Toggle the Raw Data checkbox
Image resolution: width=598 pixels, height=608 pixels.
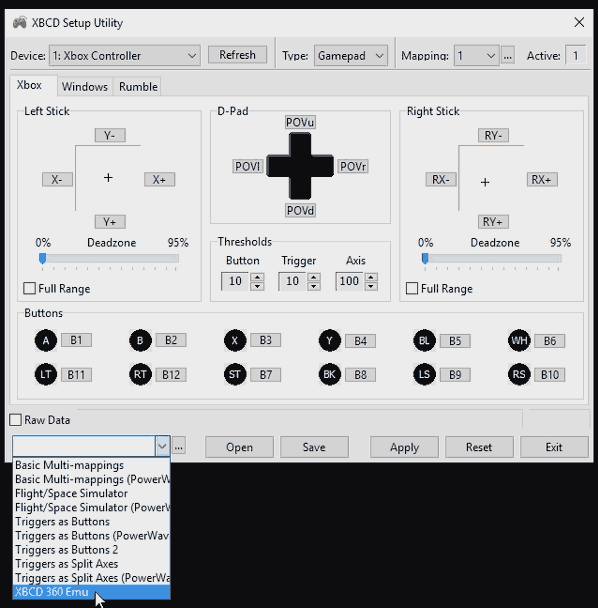[x=16, y=420]
